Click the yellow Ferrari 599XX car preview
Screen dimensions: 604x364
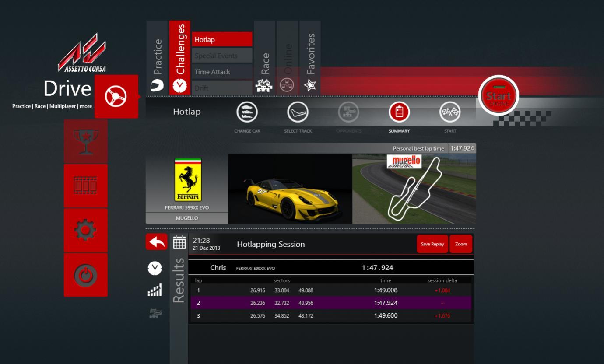290,189
